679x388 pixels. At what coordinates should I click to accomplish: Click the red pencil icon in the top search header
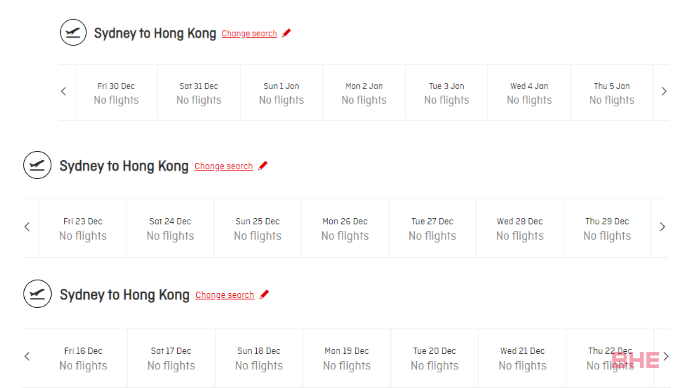[x=286, y=33]
